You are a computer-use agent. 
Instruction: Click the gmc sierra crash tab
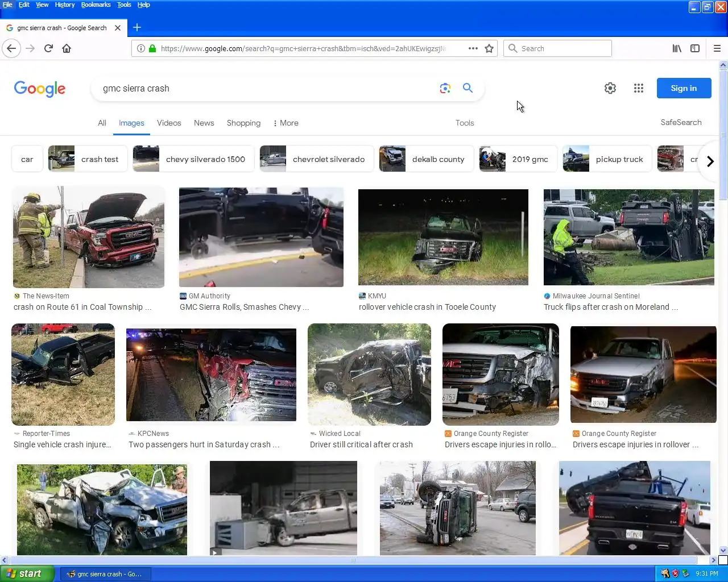pos(63,27)
